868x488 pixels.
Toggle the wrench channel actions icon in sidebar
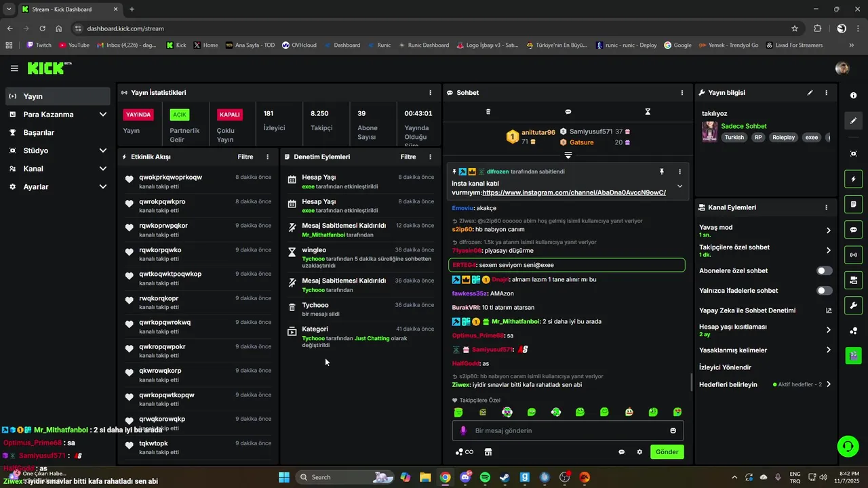[853, 305]
